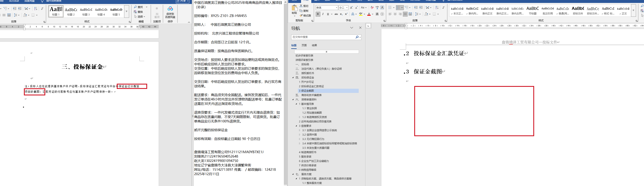This screenshot has height=186, width=644.
Task: Select the 标题 tab in navigation pane
Action: tap(294, 45)
